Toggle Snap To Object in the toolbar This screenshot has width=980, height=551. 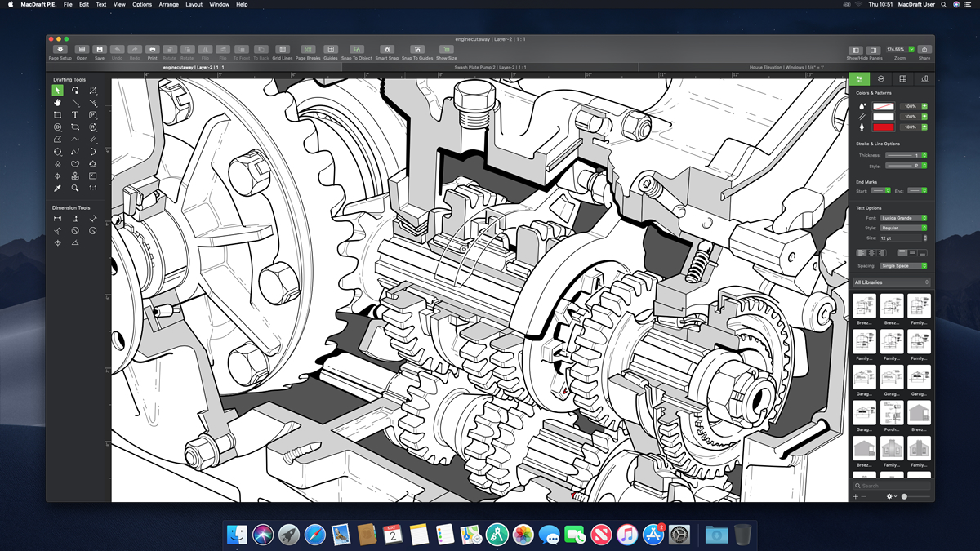click(x=357, y=49)
